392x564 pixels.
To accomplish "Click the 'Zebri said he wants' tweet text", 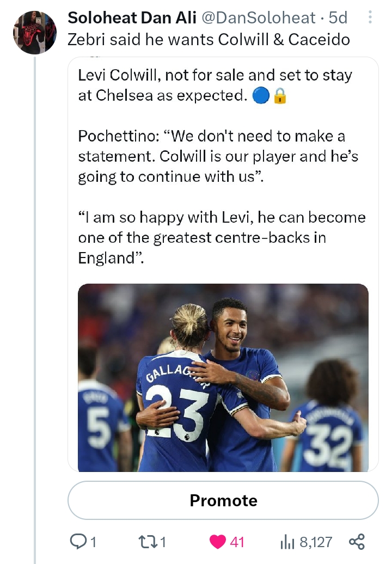I will click(x=209, y=39).
